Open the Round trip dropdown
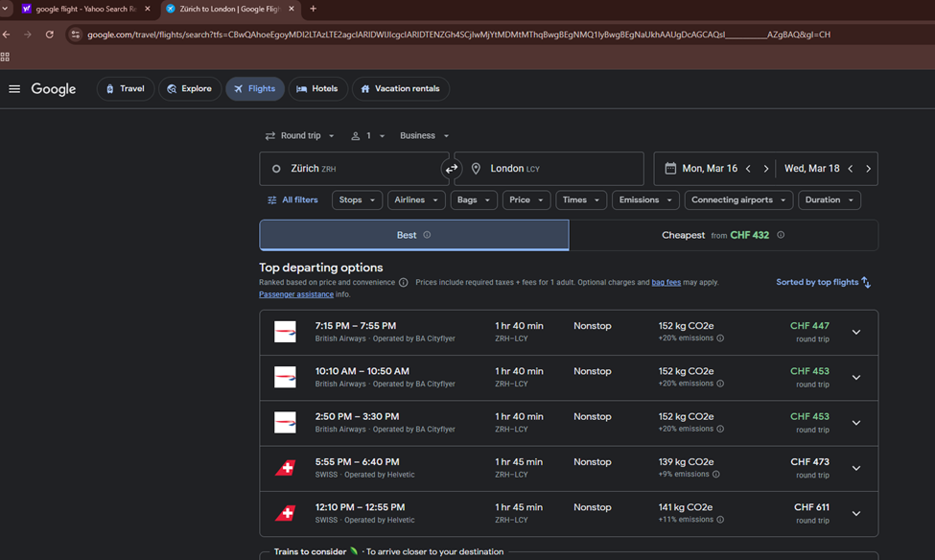Image resolution: width=935 pixels, height=560 pixels. (300, 136)
